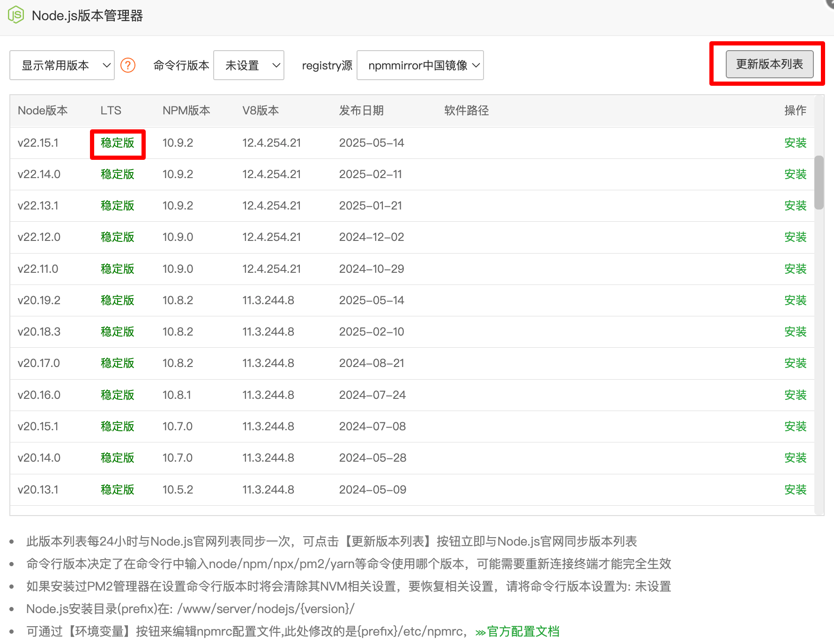The height and width of the screenshot is (644, 834).
Task: Click release date 2025-02-11 cell
Action: pyautogui.click(x=371, y=174)
